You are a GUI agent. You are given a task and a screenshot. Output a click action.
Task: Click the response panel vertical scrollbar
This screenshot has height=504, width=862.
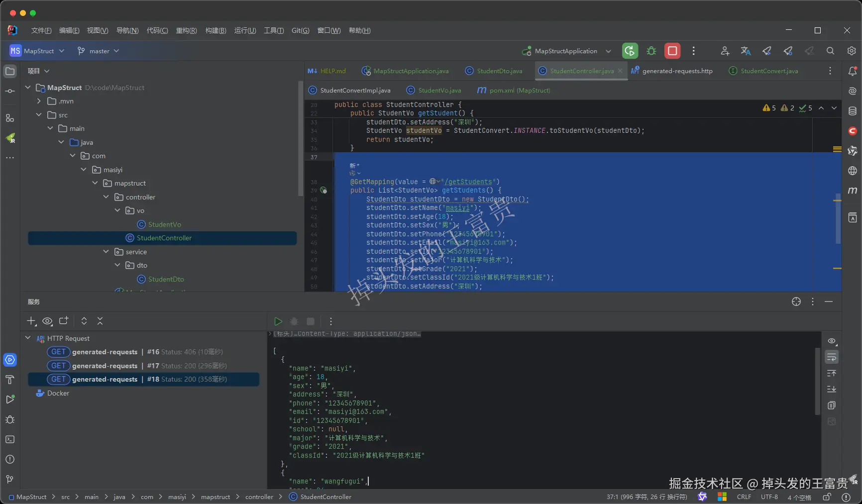pyautogui.click(x=817, y=381)
